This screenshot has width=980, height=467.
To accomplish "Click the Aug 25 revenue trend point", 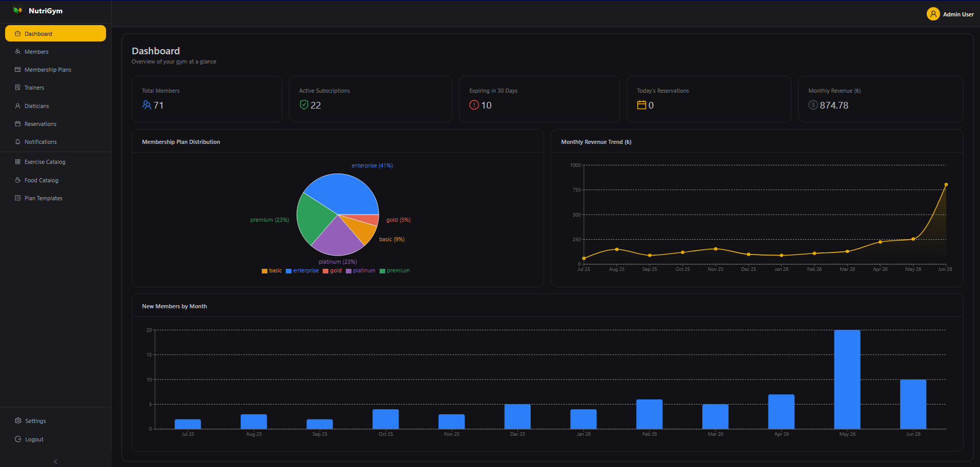I will [617, 249].
